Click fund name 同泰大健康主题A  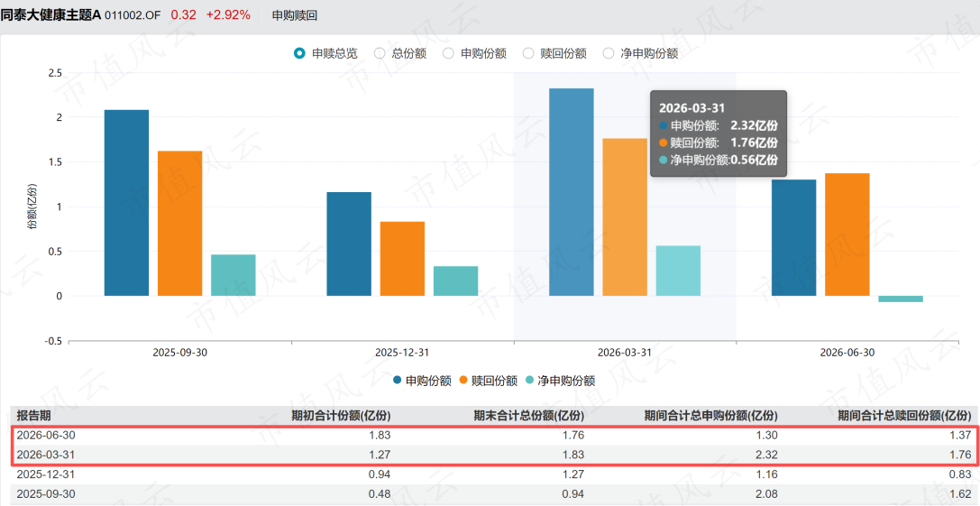(x=50, y=15)
